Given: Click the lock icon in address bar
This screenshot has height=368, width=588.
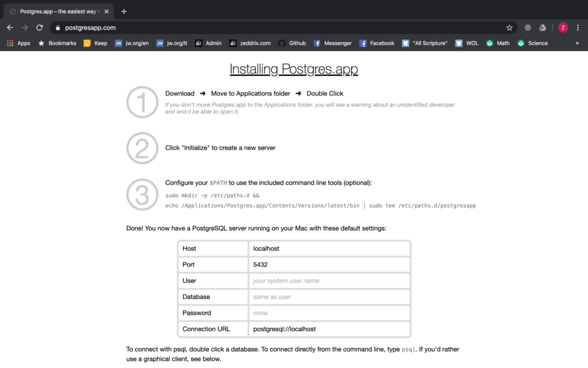Looking at the screenshot, I should tap(57, 28).
